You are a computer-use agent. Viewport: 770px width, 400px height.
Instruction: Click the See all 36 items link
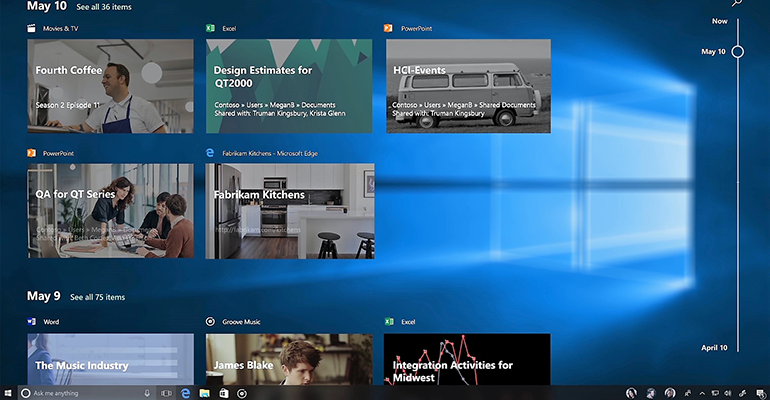[x=104, y=7]
